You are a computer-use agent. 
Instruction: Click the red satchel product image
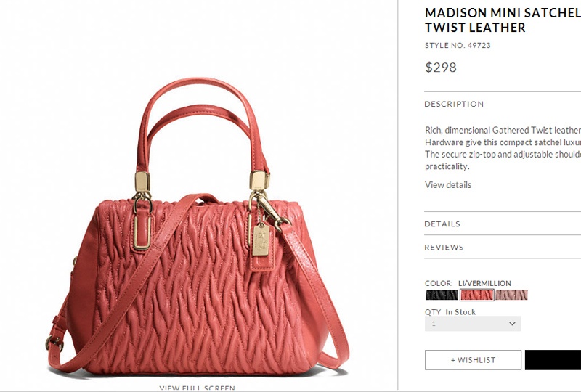point(198,226)
